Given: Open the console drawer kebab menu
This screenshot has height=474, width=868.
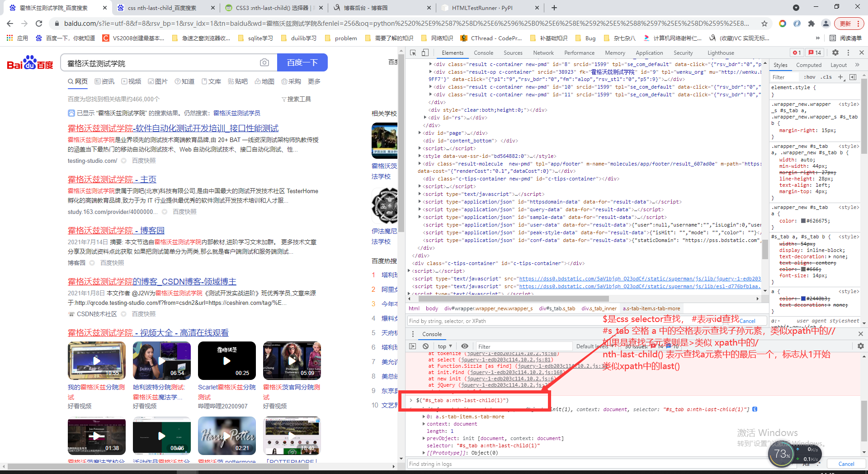Looking at the screenshot, I should coord(412,334).
